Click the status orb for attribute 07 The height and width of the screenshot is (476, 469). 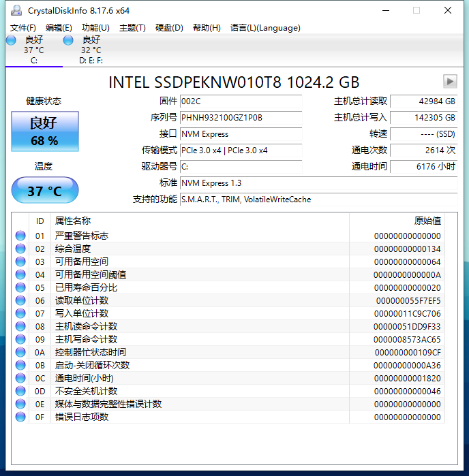(20, 313)
